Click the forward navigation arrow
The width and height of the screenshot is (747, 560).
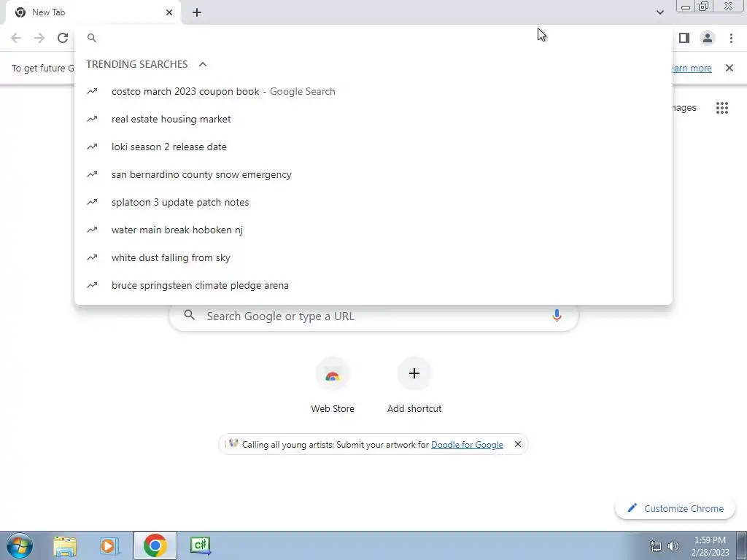pos(39,38)
